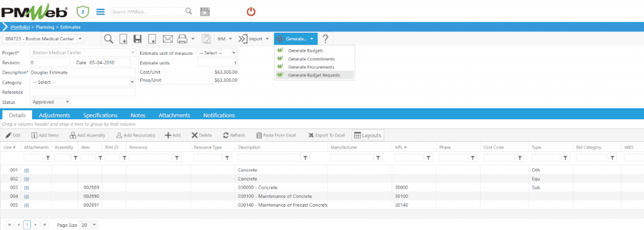Image resolution: width=644 pixels, height=230 pixels.
Task: Click the grid Delete button
Action: point(202,135)
